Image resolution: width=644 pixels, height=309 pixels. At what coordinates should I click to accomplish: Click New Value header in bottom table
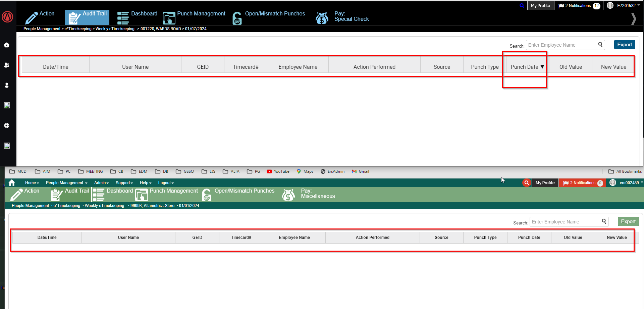coord(617,238)
